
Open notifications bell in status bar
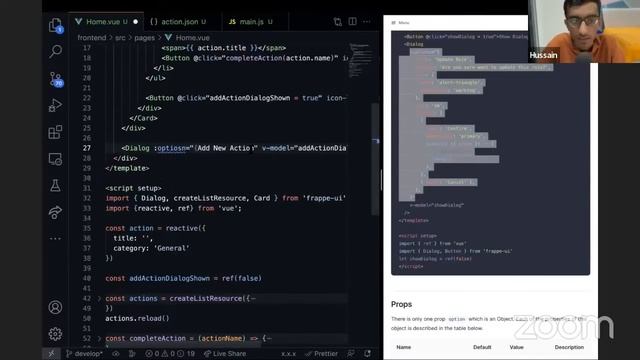tap(367, 353)
